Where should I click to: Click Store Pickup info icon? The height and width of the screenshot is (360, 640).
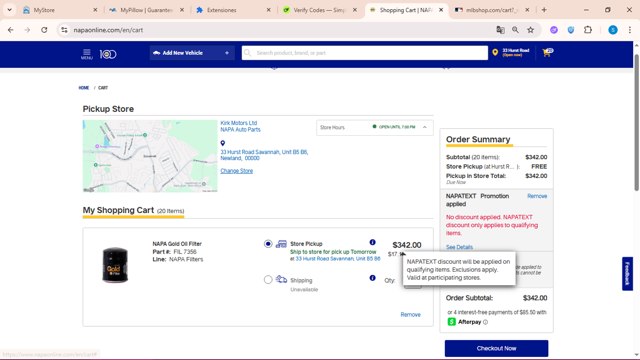click(372, 242)
